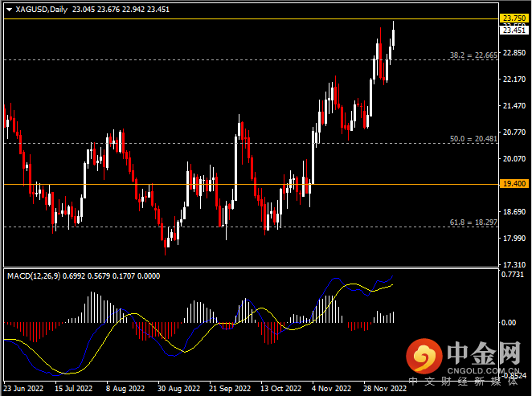Image resolution: width=532 pixels, height=396 pixels.
Task: Click the current price tag 23.451
Action: [514, 31]
